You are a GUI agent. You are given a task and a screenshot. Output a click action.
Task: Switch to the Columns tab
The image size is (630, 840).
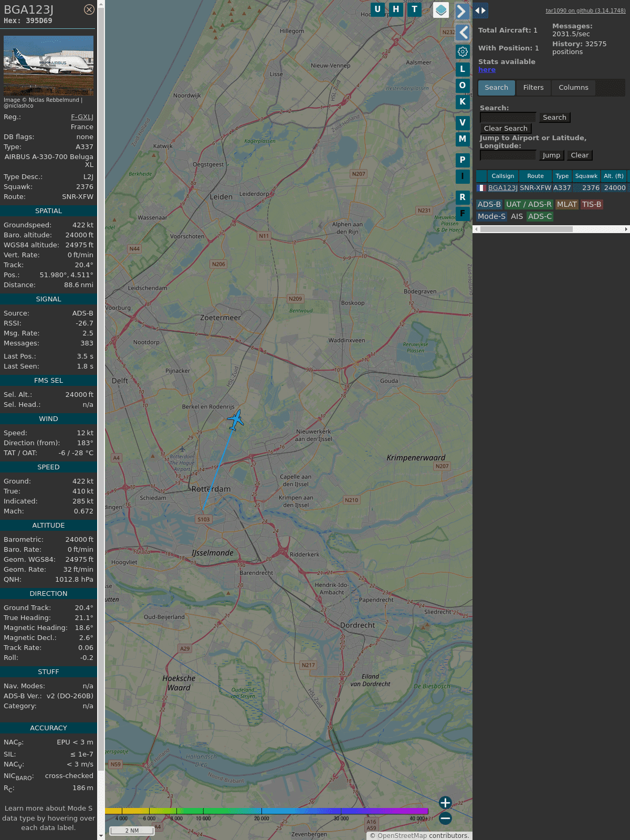pos(573,88)
